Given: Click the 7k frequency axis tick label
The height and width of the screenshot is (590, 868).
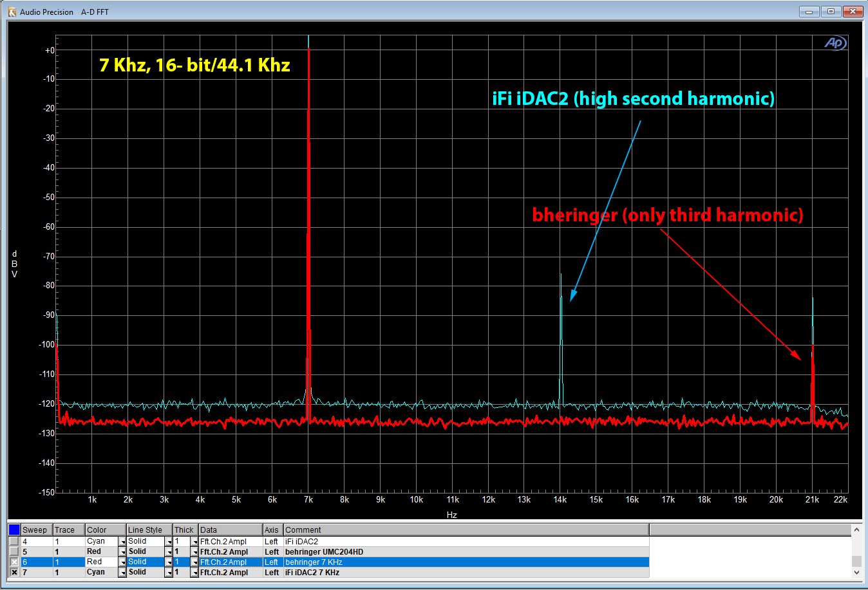Looking at the screenshot, I should click(308, 500).
